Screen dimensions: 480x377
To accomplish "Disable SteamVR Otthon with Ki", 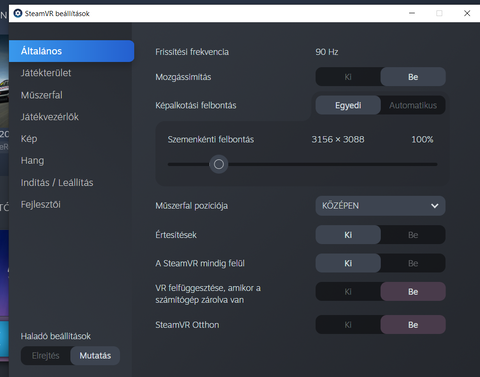I will [348, 325].
